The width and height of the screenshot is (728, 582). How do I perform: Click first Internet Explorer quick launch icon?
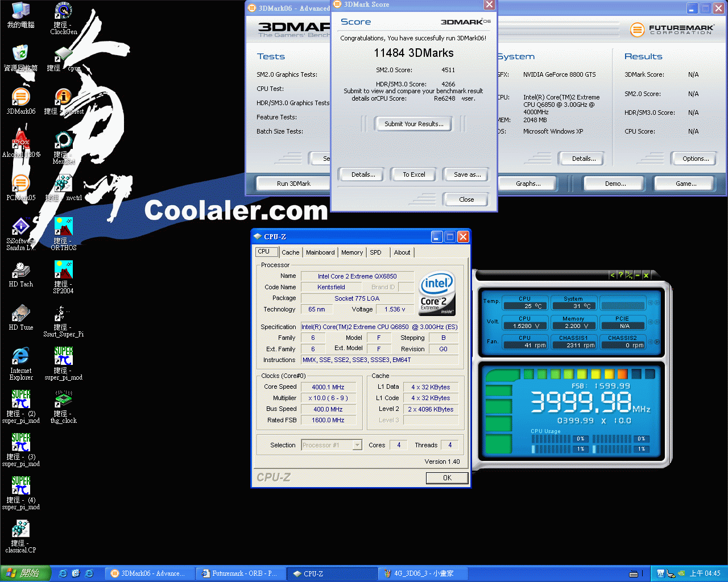(x=63, y=573)
